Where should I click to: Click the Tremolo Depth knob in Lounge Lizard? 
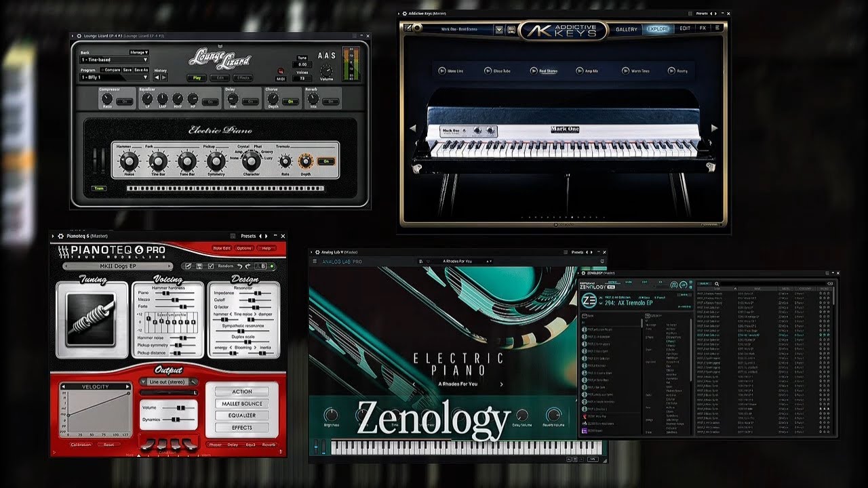[305, 161]
